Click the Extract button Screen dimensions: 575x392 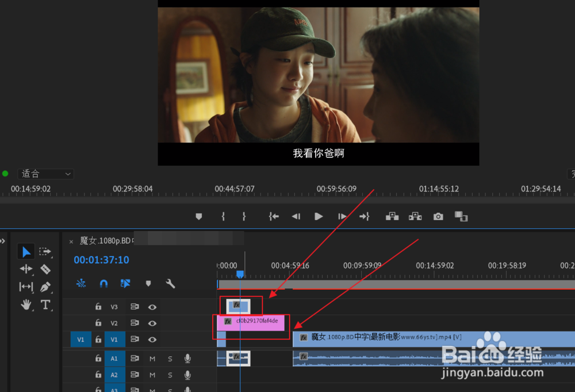[x=415, y=217]
